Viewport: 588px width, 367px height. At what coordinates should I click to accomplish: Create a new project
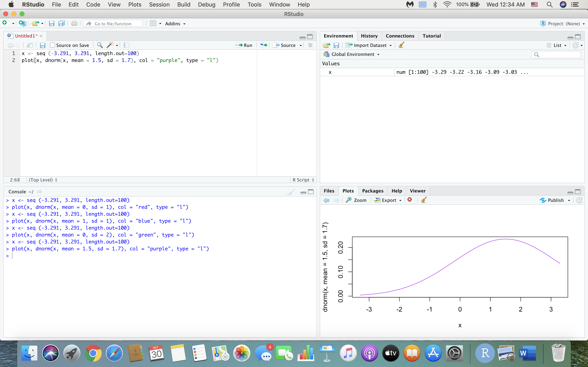tap(22, 23)
